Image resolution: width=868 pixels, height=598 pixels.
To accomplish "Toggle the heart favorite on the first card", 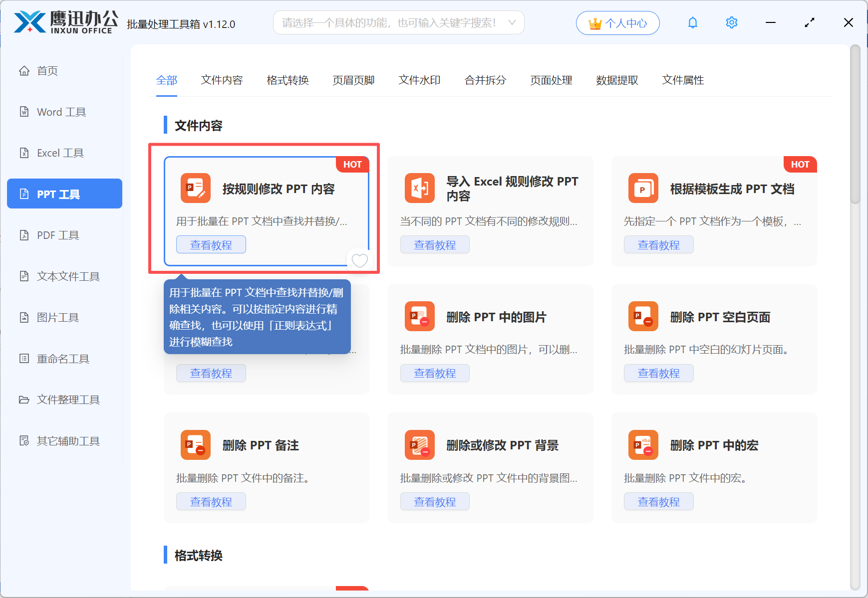I will pyautogui.click(x=359, y=260).
